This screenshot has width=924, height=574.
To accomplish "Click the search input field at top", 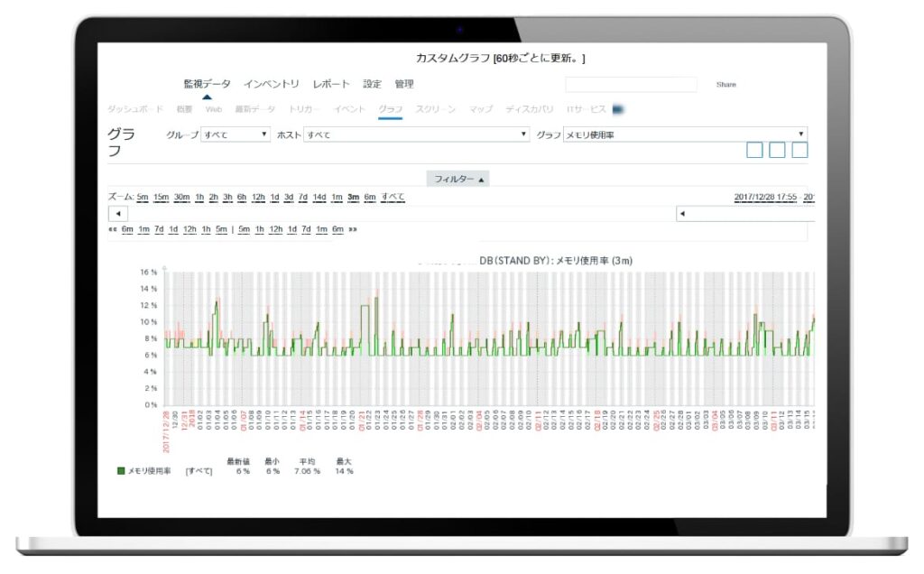I will (631, 85).
